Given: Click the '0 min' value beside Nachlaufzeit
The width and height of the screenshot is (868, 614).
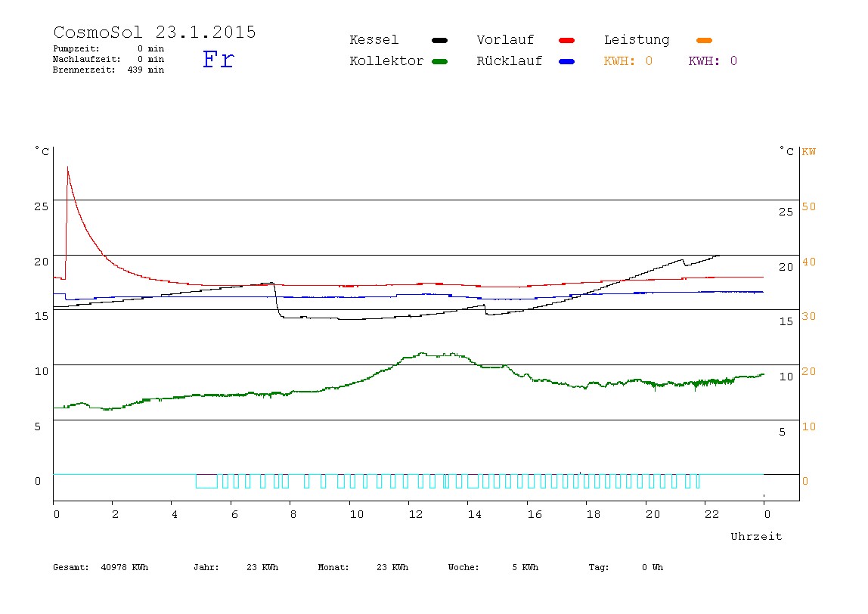Looking at the screenshot, I should pos(150,59).
